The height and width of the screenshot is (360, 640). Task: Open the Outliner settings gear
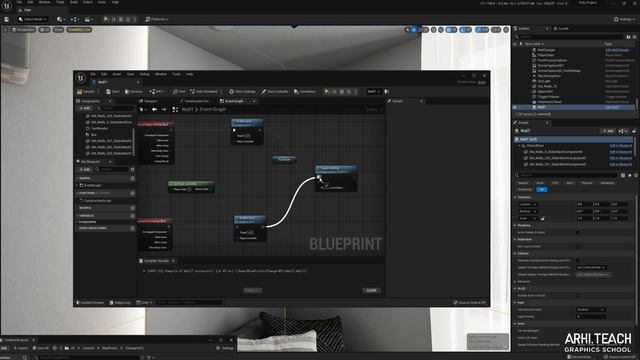click(635, 37)
